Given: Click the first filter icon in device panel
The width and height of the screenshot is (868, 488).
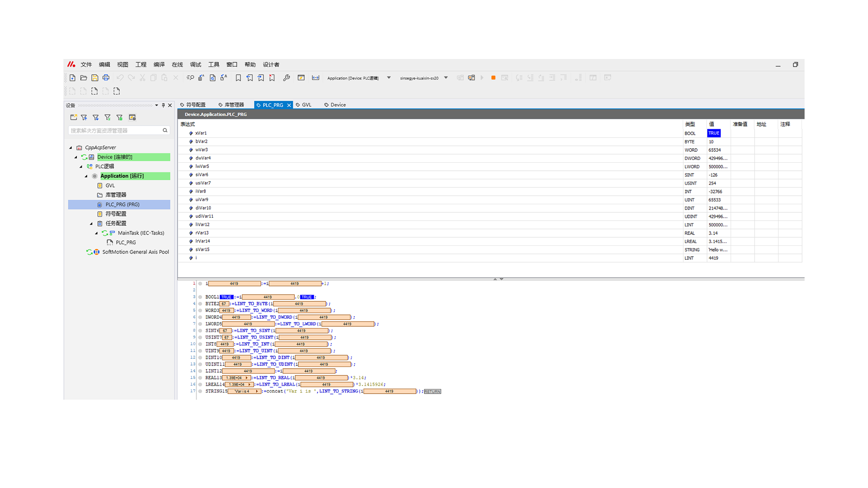Looking at the screenshot, I should [84, 117].
